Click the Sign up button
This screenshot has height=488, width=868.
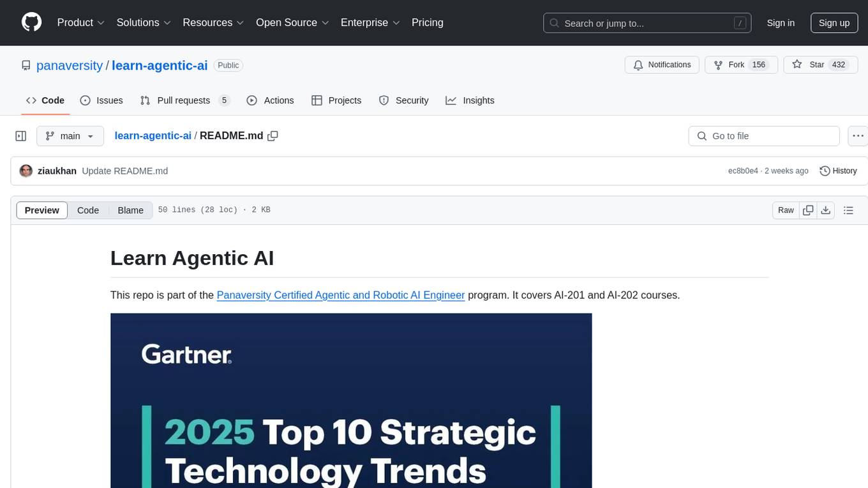pyautogui.click(x=834, y=23)
